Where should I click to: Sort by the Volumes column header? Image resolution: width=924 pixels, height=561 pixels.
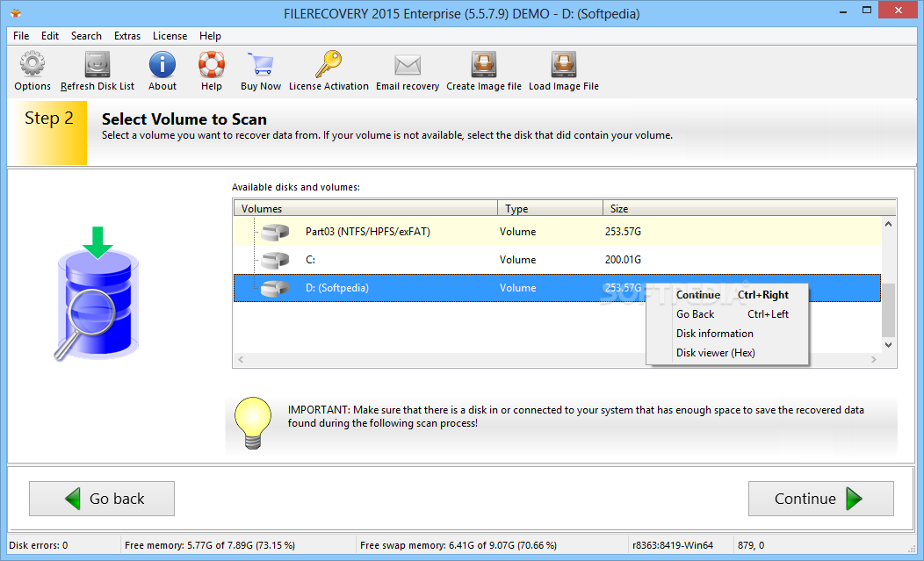point(365,209)
